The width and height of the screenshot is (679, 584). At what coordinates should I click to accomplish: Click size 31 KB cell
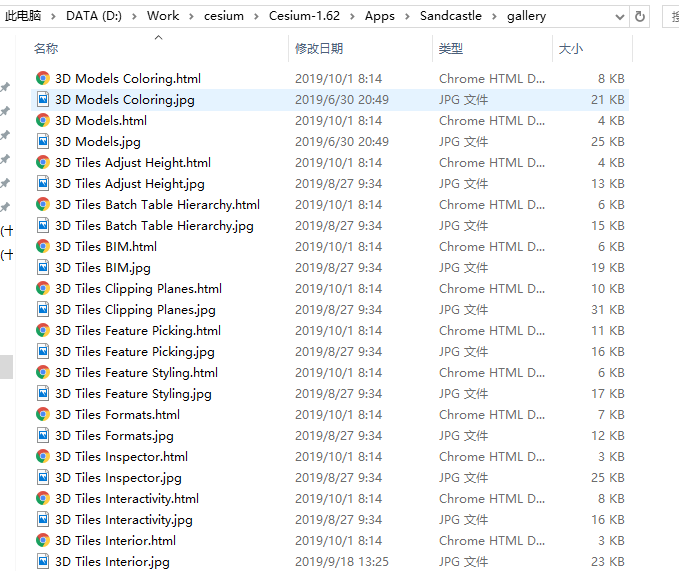point(608,310)
